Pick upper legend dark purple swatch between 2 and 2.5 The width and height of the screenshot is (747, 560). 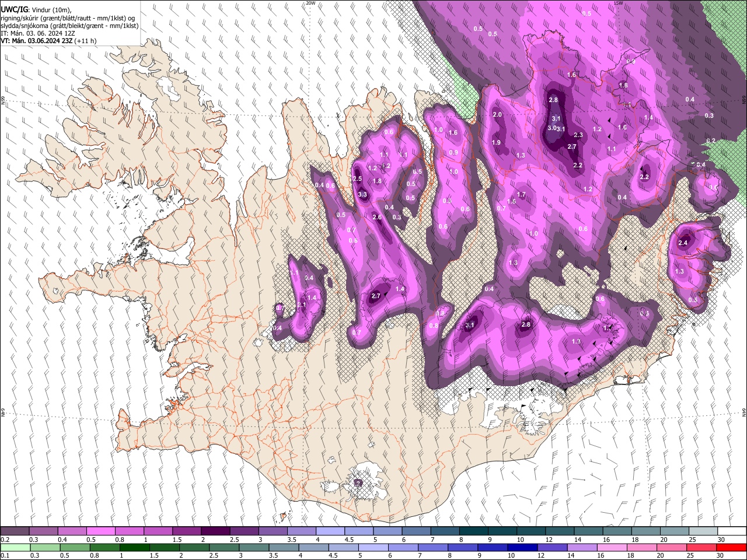coord(215,531)
